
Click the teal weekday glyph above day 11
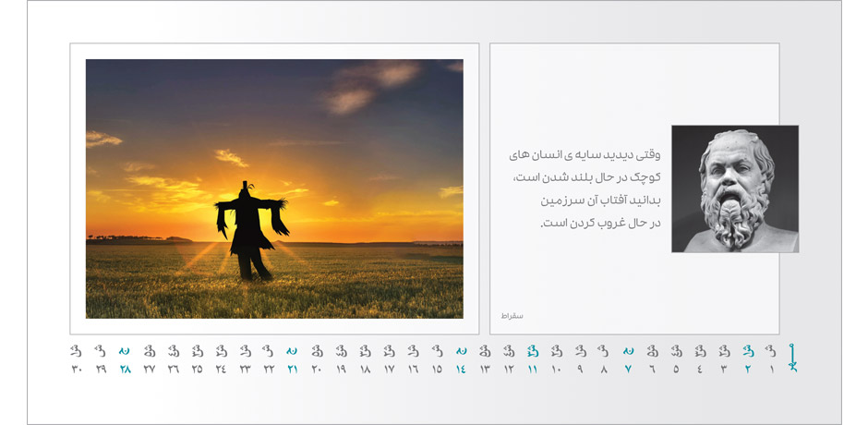coord(533,351)
